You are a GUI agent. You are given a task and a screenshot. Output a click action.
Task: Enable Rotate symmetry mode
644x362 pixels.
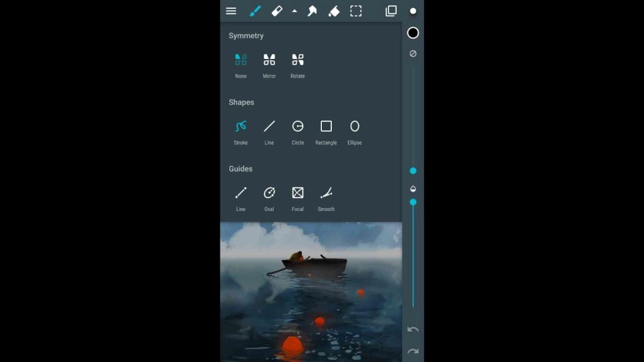point(297,61)
